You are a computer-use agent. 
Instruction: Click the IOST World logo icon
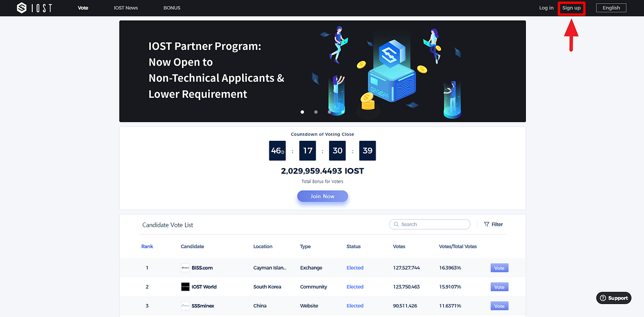186,287
